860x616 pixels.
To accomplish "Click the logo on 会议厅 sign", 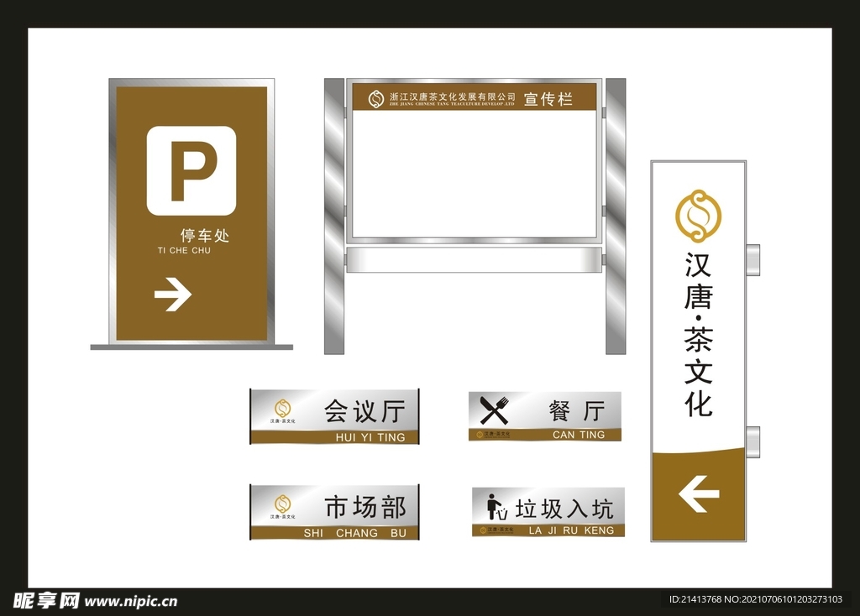I will click(x=282, y=409).
